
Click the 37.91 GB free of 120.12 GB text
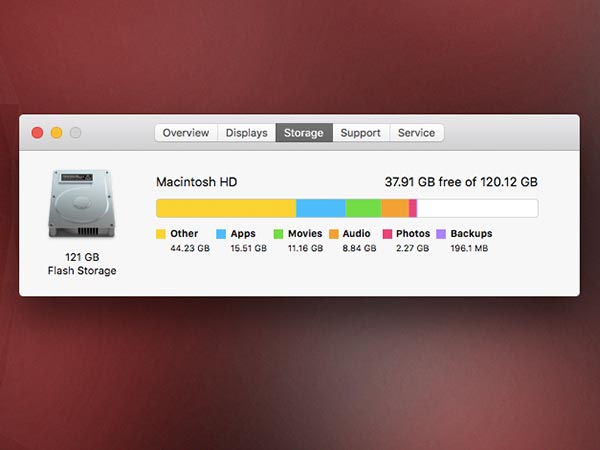461,182
